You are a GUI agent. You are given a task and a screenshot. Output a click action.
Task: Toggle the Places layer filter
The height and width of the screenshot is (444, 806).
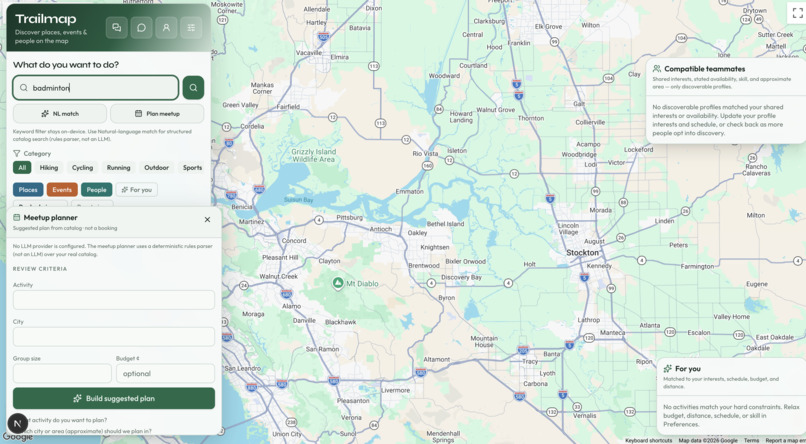pyautogui.click(x=28, y=190)
